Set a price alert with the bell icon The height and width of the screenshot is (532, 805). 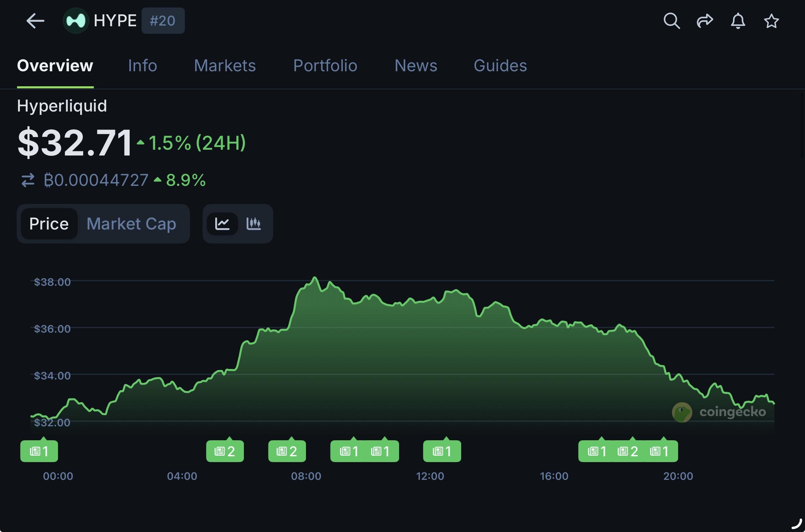pyautogui.click(x=738, y=21)
